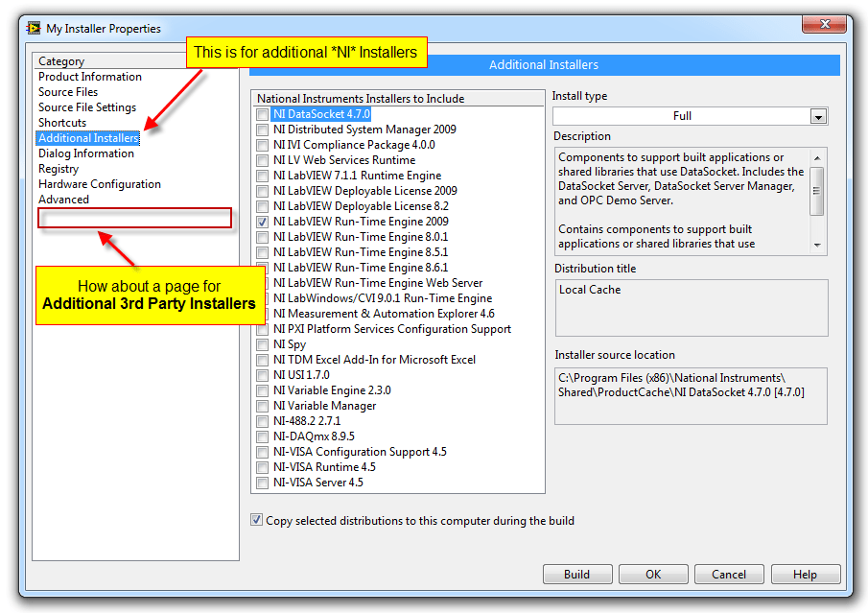
Task: Enable NI-488.2 2.7.1 installer
Action: coord(262,421)
